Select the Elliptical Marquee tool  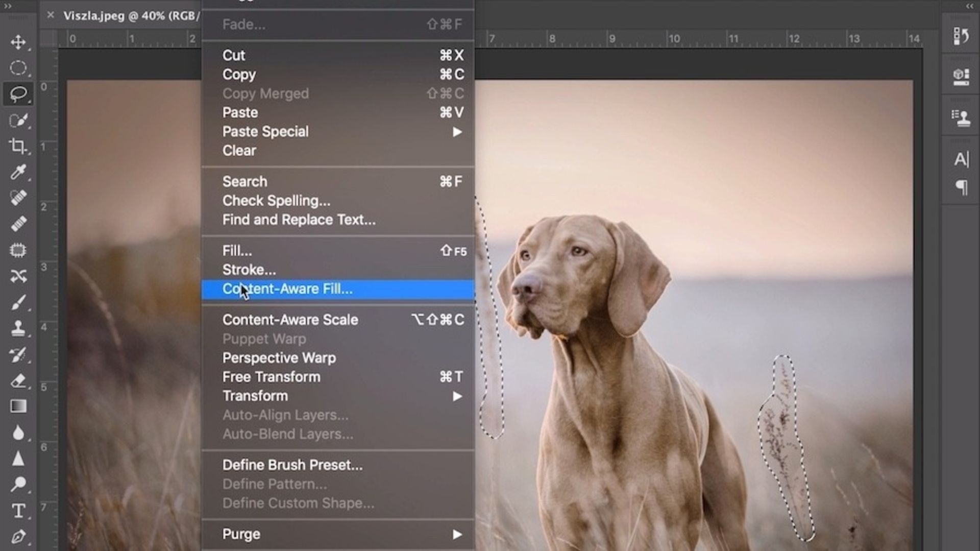[x=18, y=68]
